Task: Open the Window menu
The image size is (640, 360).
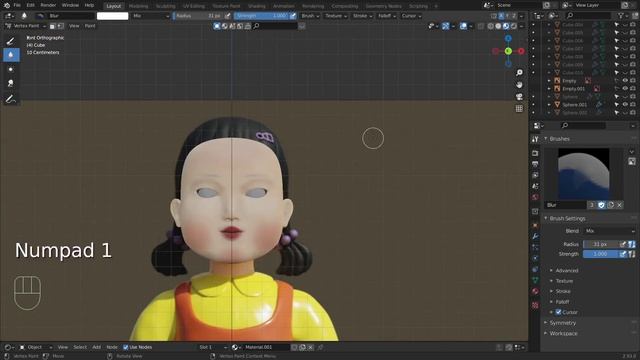Action: 70,6
